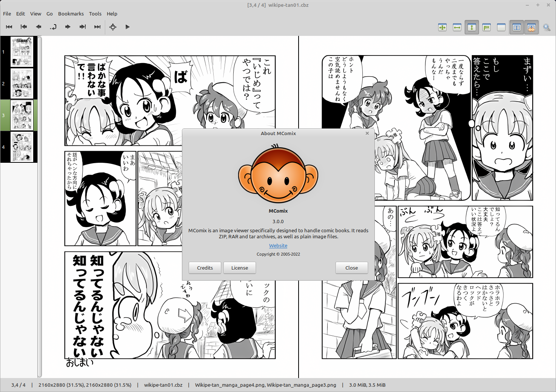
Task: Open the Bookmarks menu
Action: (71, 14)
